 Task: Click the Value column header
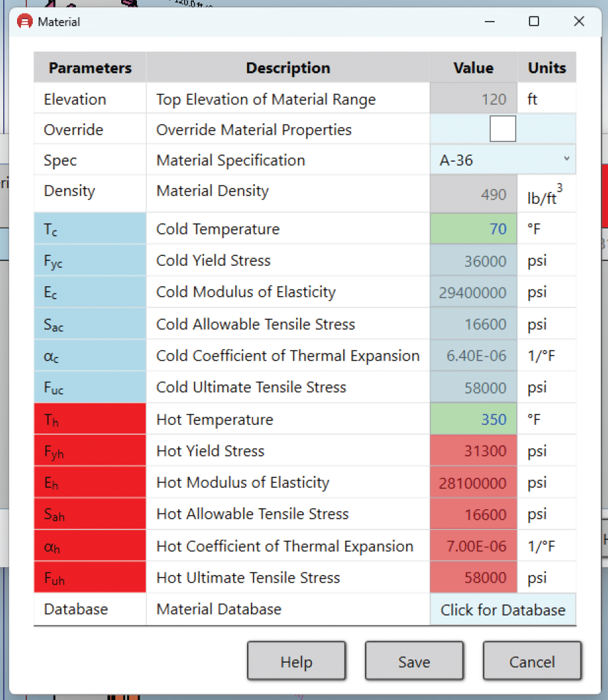coord(472,67)
